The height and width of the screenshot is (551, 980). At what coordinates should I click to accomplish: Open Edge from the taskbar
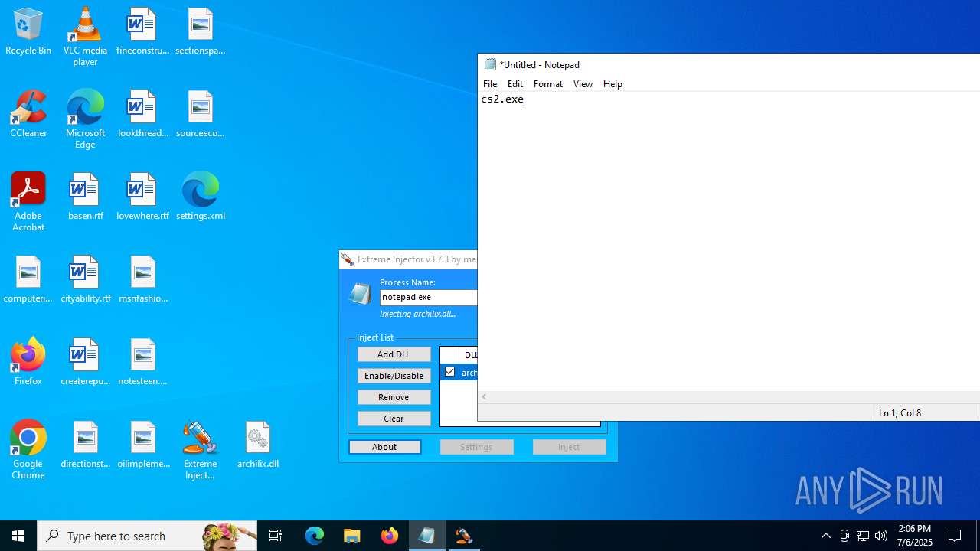(x=315, y=536)
